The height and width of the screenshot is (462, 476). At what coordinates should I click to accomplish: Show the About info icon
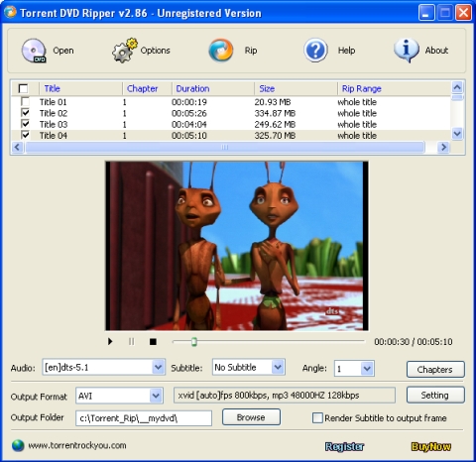pyautogui.click(x=407, y=51)
